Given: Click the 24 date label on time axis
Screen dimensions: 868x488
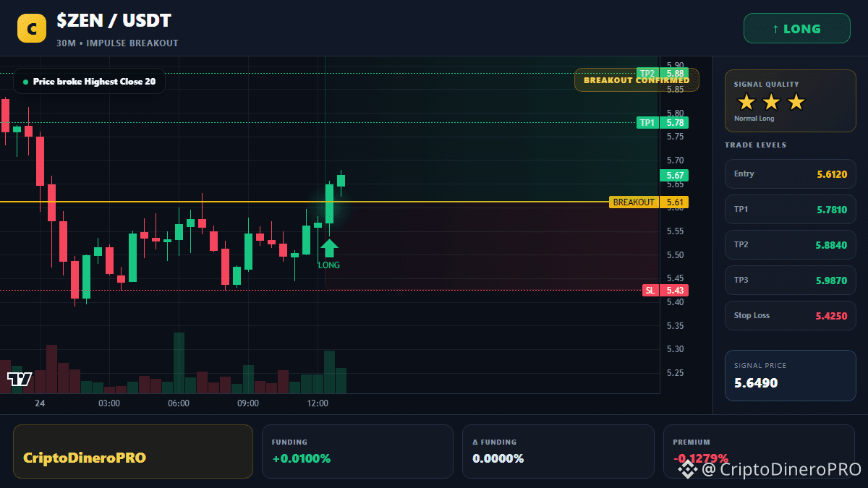Looking at the screenshot, I should click(x=40, y=403).
